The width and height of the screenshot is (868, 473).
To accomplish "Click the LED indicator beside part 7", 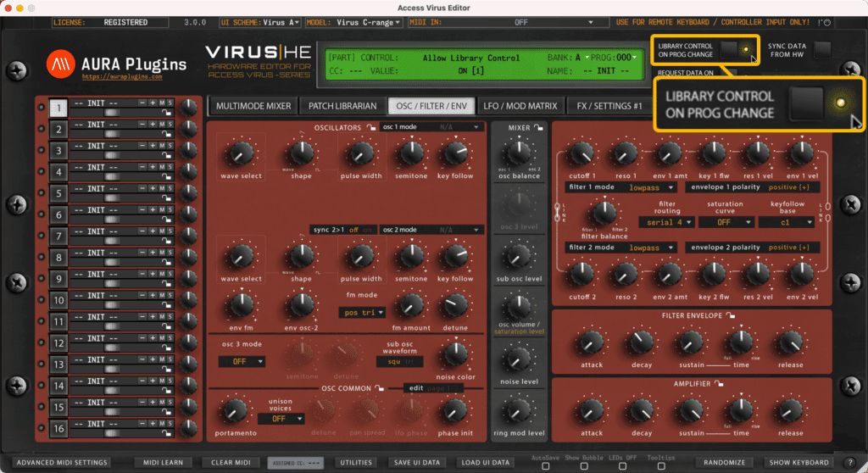I will (41, 236).
